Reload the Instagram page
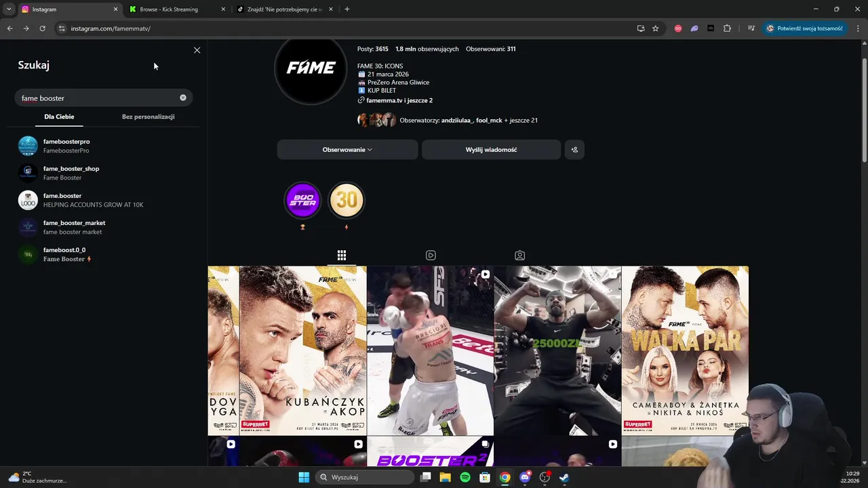 42,28
